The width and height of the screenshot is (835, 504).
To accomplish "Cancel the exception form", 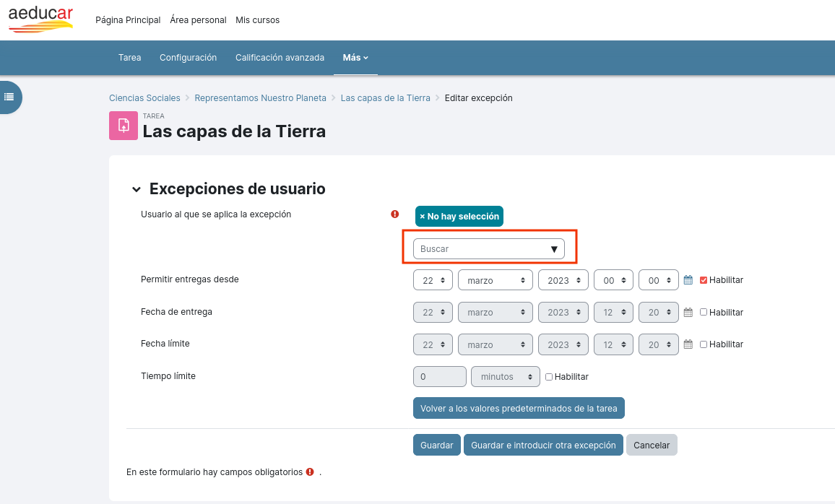I will point(652,445).
